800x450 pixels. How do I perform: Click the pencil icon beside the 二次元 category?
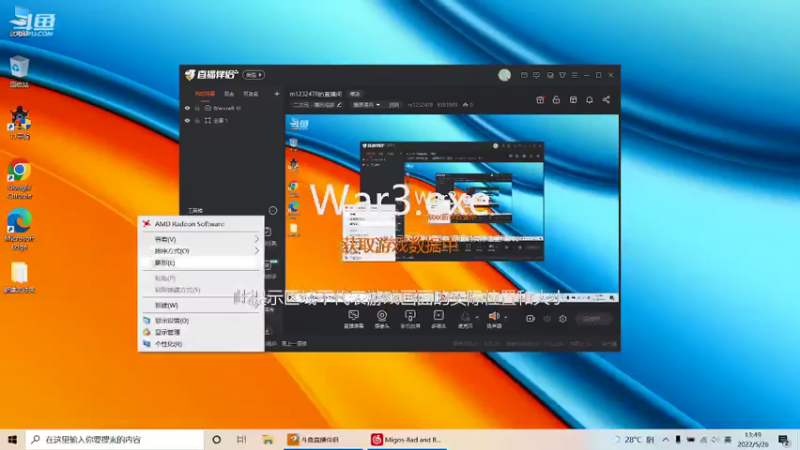coord(339,105)
